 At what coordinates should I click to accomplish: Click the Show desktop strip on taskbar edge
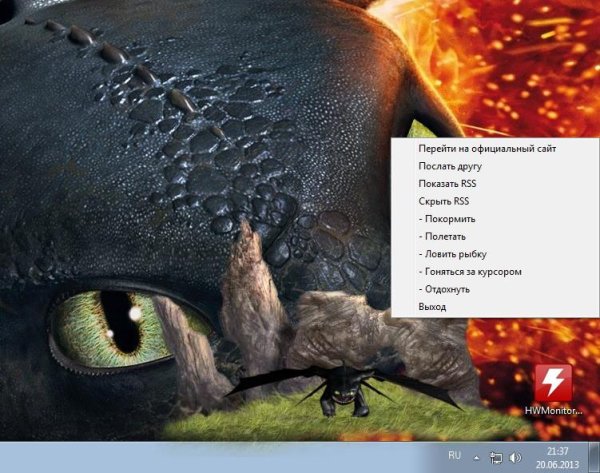(x=594, y=457)
